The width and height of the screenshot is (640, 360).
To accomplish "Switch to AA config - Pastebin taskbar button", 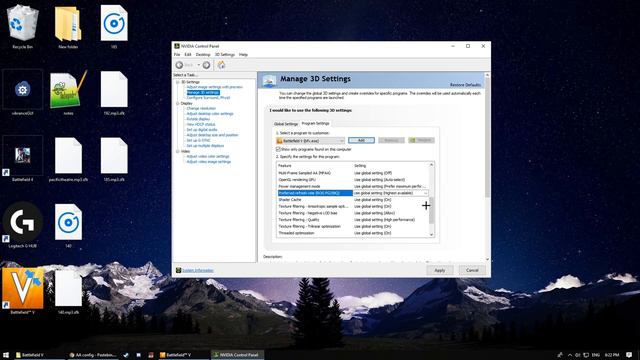I will point(93,355).
